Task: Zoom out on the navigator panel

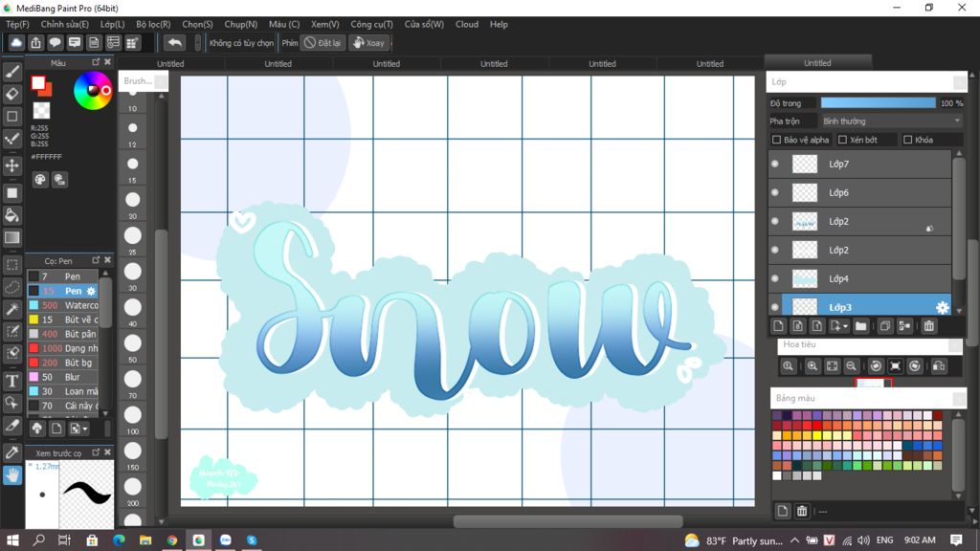Action: pyautogui.click(x=851, y=366)
